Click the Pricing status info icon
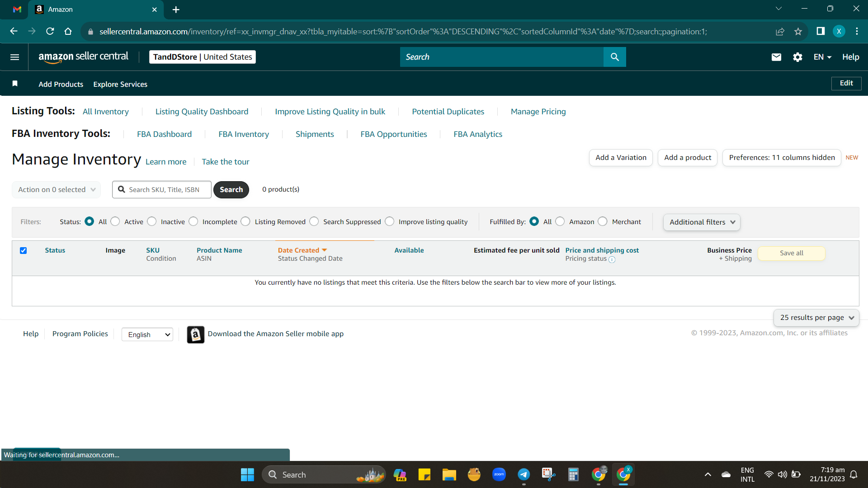 coord(612,259)
